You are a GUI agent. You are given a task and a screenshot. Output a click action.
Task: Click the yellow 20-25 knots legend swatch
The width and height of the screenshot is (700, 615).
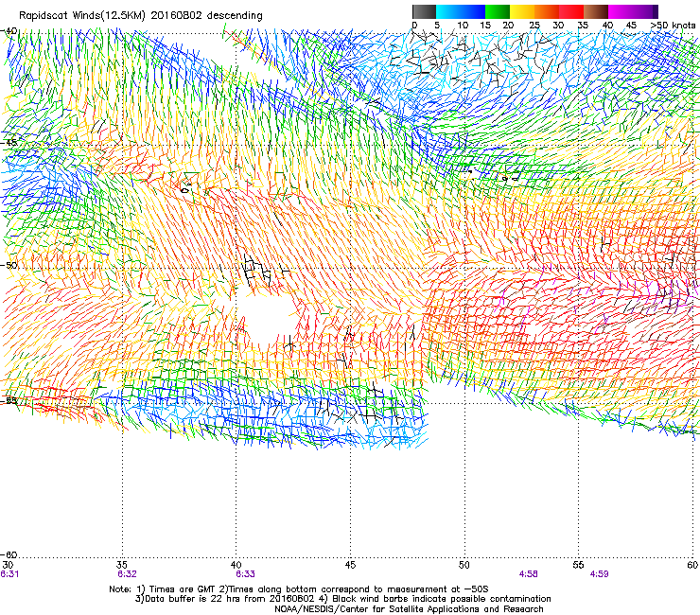[x=522, y=11]
